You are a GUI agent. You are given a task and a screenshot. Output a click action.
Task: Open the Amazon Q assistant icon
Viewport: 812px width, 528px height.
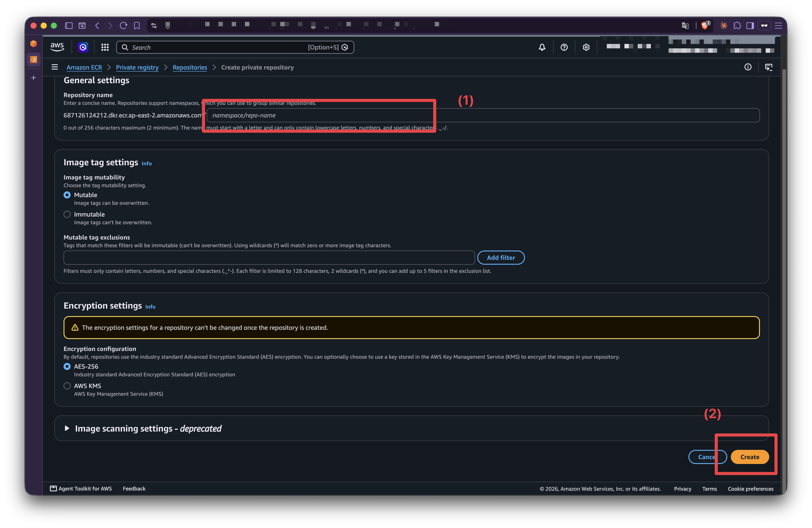coord(83,47)
